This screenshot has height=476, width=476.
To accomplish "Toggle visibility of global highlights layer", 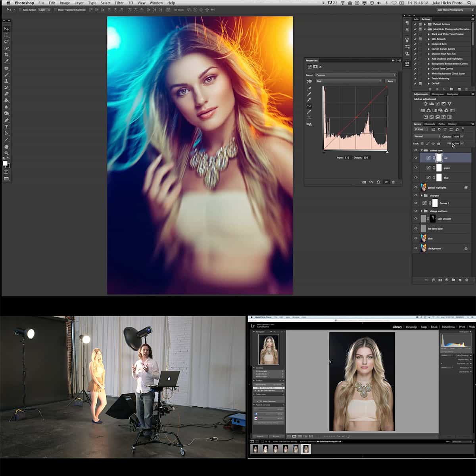I will [x=416, y=188].
